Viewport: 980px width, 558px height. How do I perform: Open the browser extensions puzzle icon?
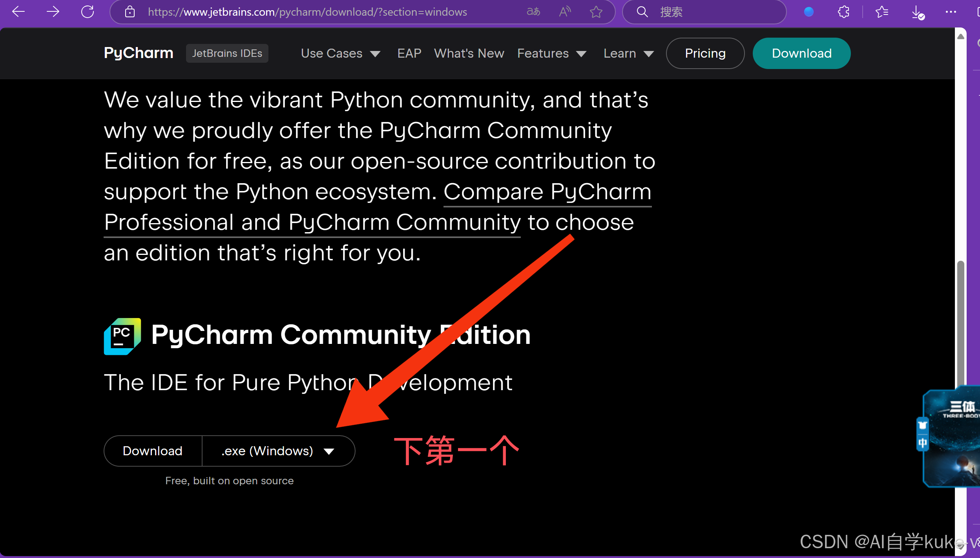(x=843, y=12)
